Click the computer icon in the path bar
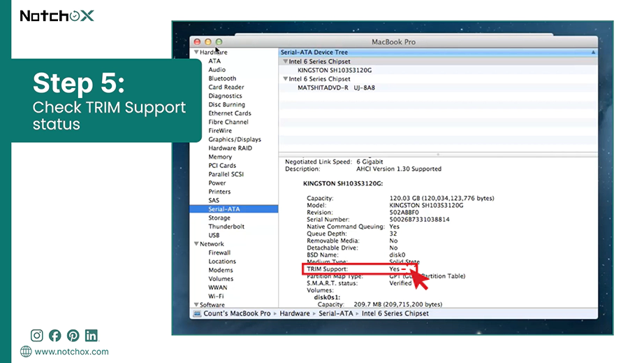644x363 pixels. coord(197,313)
